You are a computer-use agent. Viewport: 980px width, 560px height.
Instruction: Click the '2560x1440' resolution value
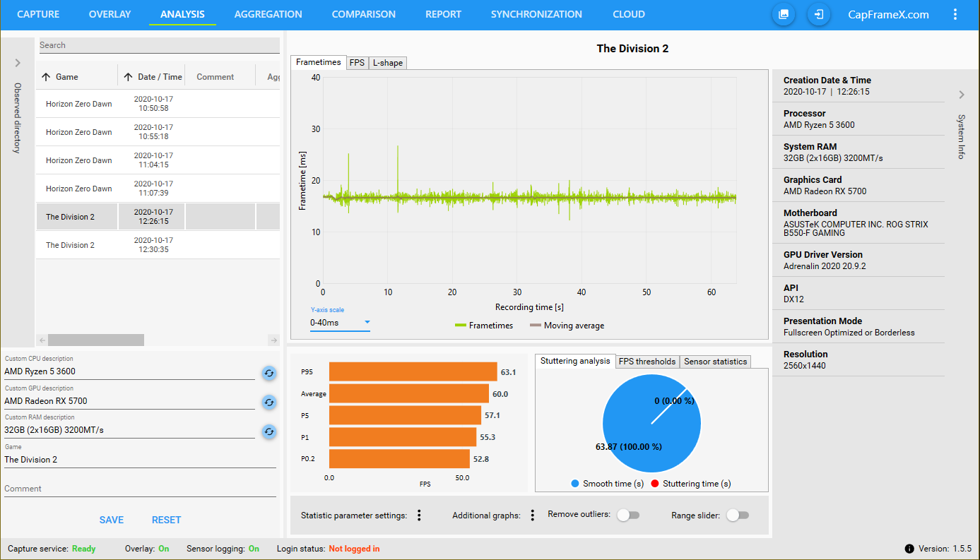tap(805, 366)
